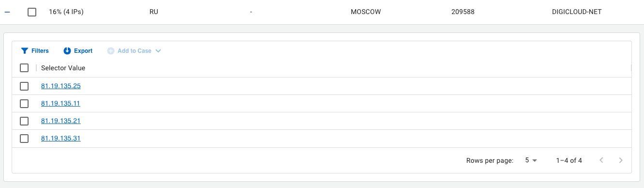
Task: Visit the 81.19.135.31 selector link
Action: 60,139
